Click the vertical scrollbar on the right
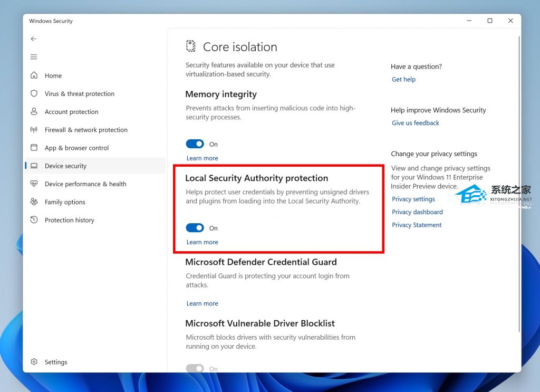The width and height of the screenshot is (540, 392). [519, 185]
